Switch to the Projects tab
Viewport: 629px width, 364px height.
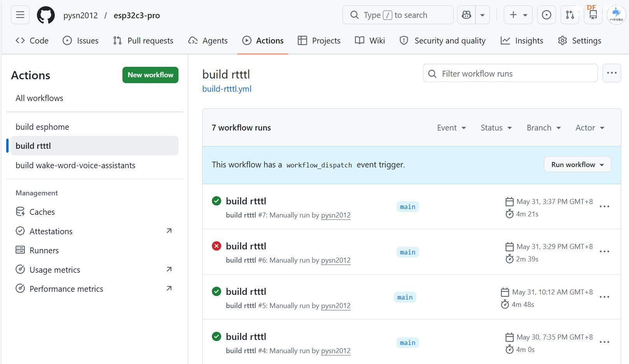[319, 40]
